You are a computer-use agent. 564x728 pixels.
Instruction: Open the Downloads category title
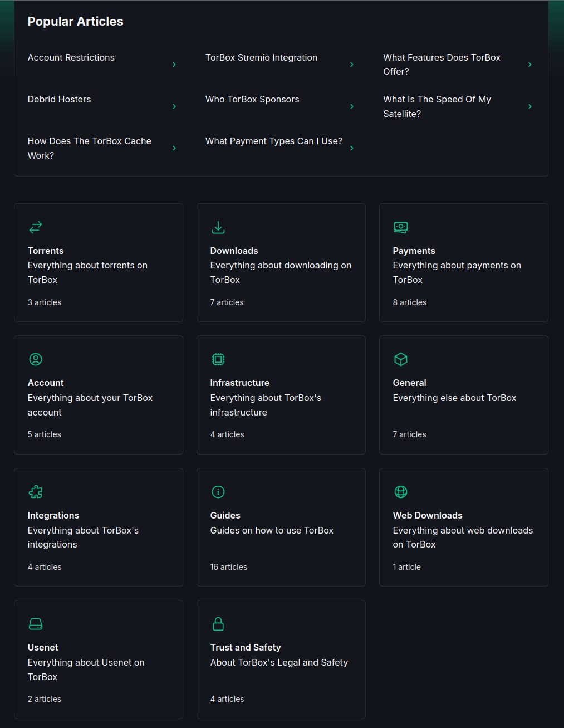click(234, 251)
